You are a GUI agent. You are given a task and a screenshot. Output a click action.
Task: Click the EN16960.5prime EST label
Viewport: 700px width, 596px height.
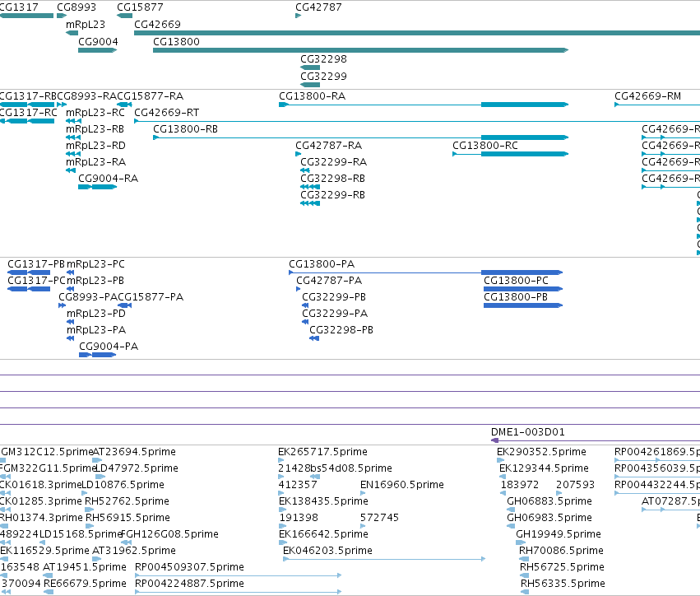[401, 485]
